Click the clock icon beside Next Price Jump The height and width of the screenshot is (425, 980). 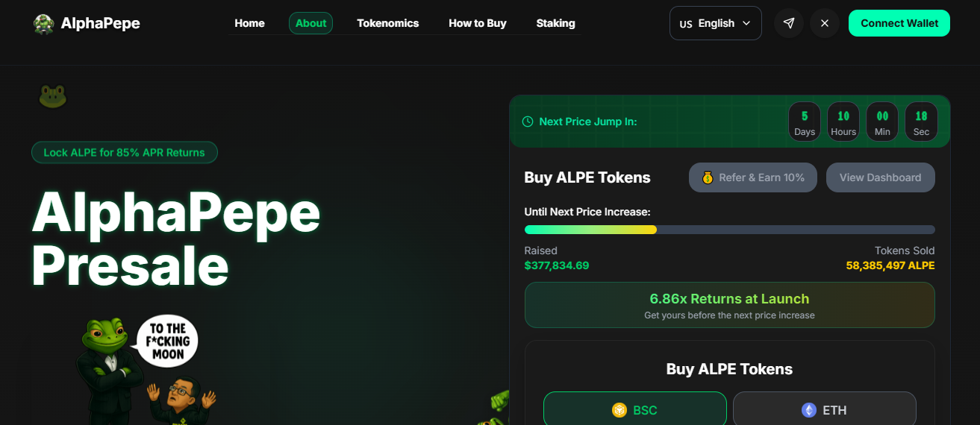[x=528, y=122]
